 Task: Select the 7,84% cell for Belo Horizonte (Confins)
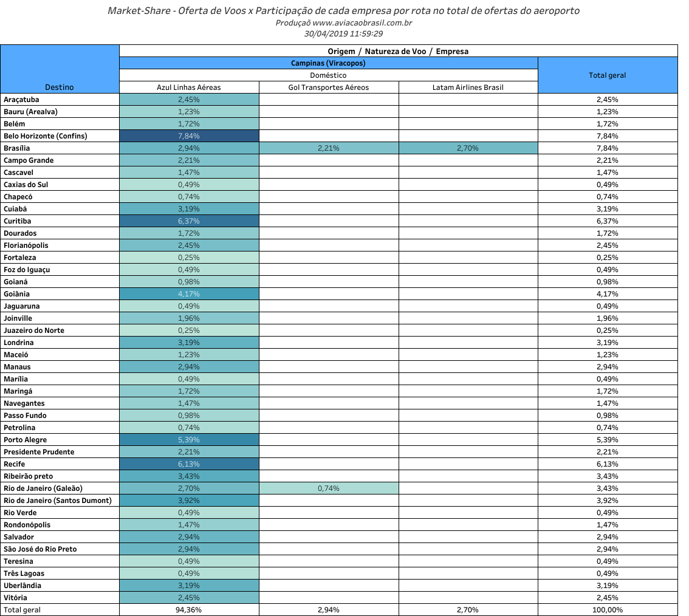(x=188, y=135)
